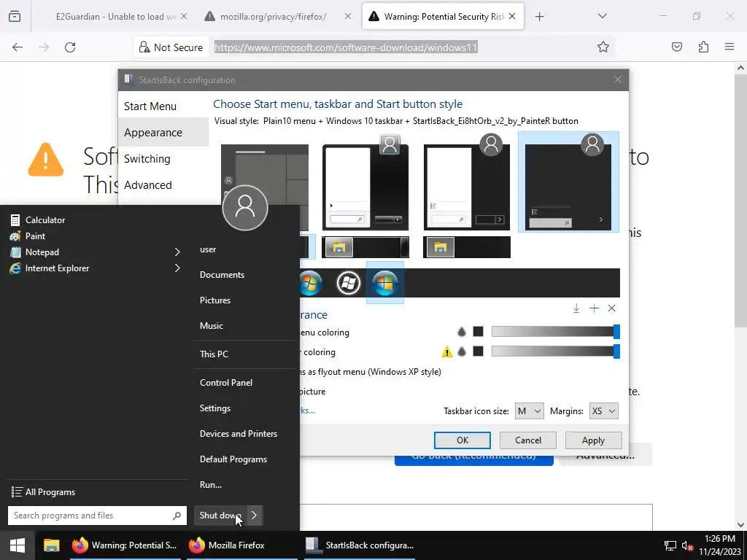This screenshot has width=747, height=560.
Task: Open the Advanced section
Action: tap(163, 184)
